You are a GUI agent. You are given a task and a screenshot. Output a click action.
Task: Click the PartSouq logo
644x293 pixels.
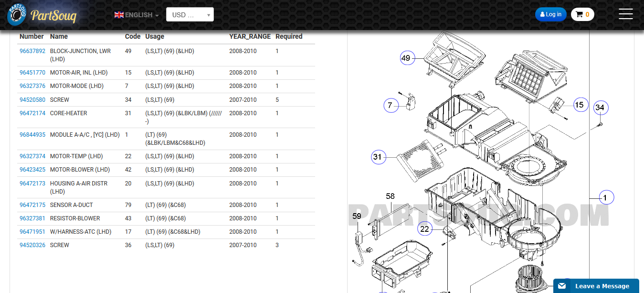[x=42, y=15]
